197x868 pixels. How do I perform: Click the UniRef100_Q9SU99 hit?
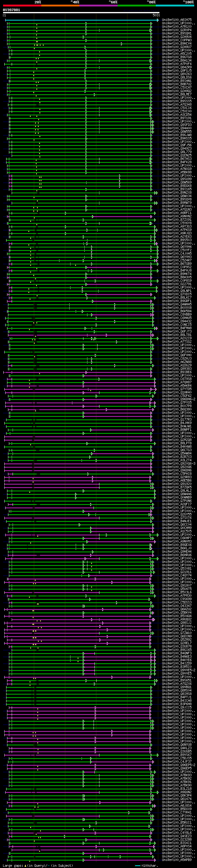[x=177, y=179]
